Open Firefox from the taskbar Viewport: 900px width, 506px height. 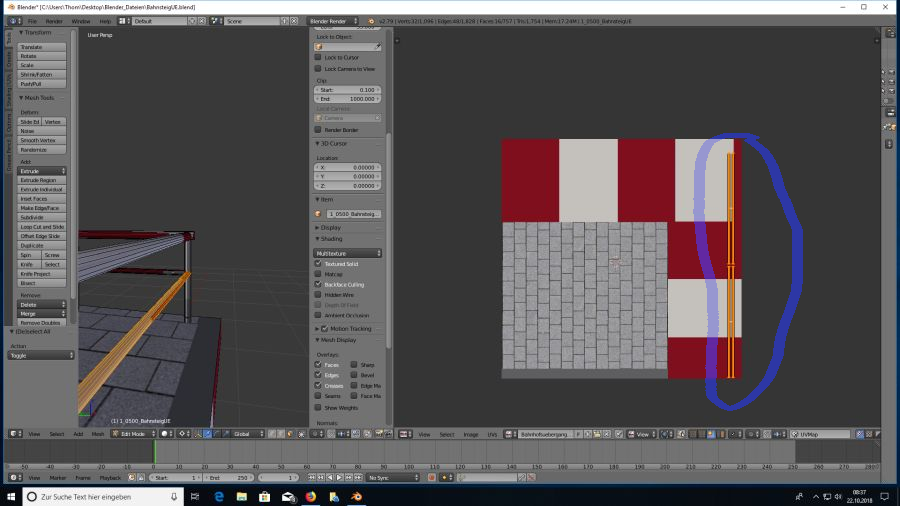[x=310, y=496]
